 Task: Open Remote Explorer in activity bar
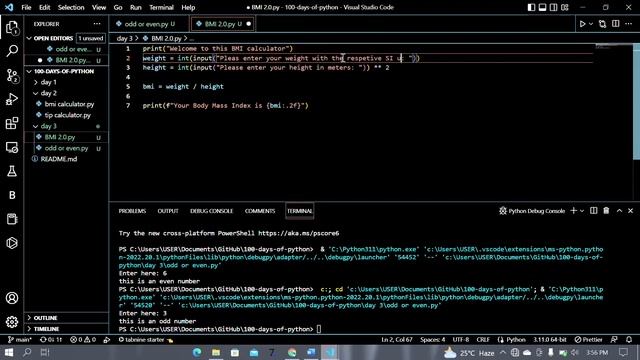[x=12, y=147]
